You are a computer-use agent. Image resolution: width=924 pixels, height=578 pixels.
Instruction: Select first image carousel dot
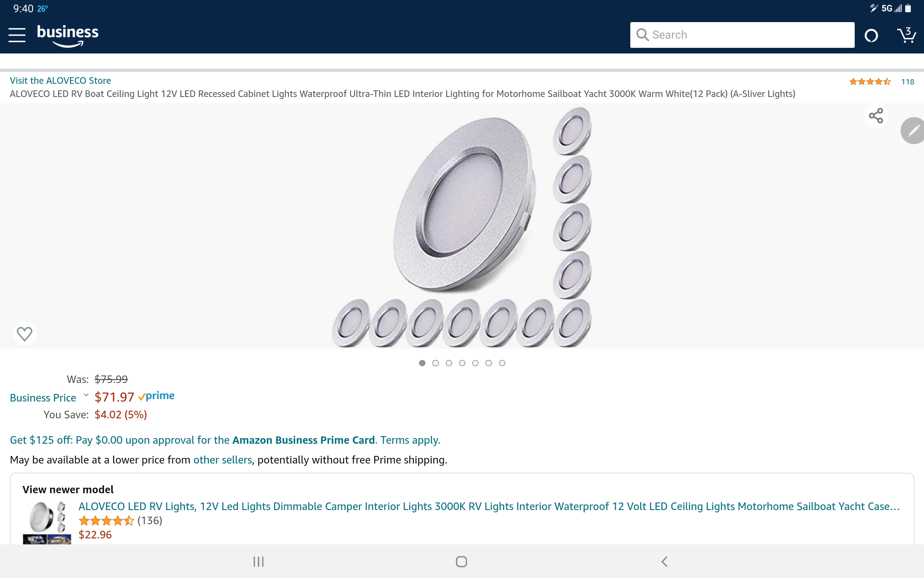[x=422, y=363]
